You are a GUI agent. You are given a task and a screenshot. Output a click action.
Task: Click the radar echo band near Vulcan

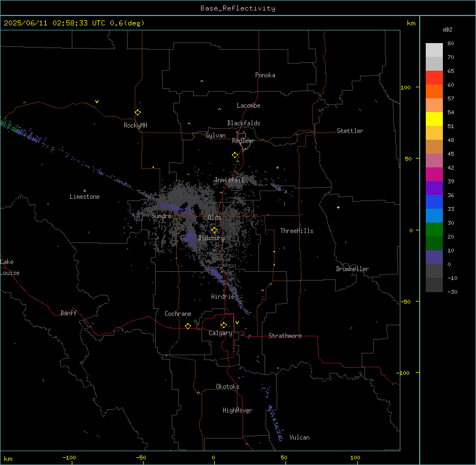pyautogui.click(x=276, y=424)
